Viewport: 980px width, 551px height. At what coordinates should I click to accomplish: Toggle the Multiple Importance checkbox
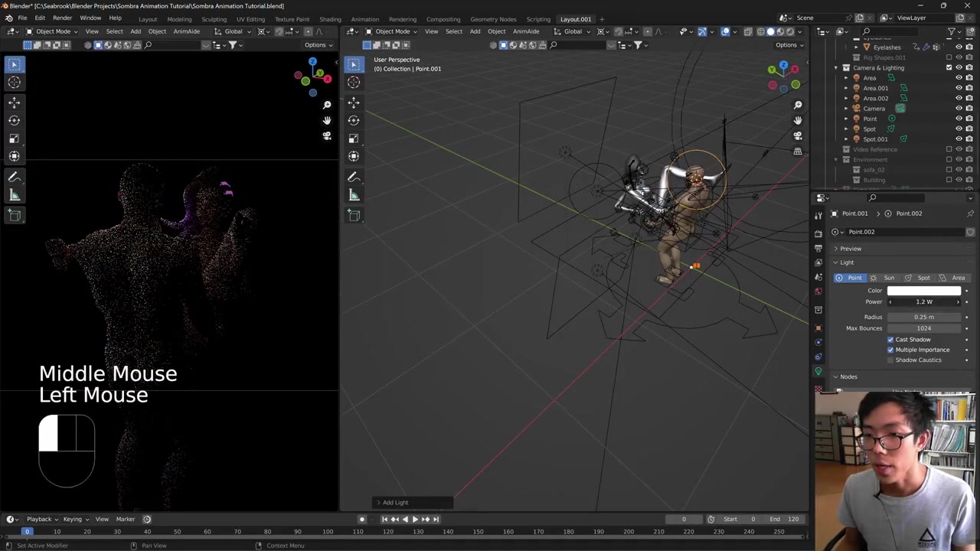pos(890,350)
